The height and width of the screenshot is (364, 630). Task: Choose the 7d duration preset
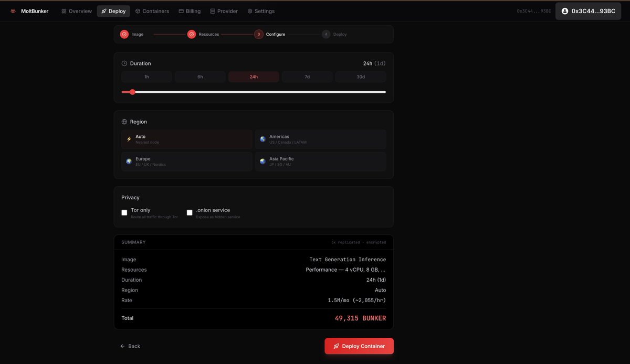[x=307, y=77]
